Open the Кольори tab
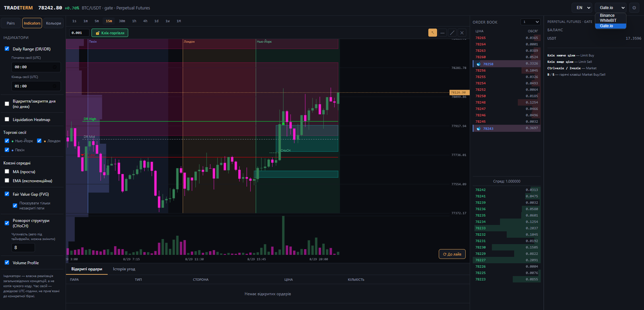 click(x=54, y=23)
